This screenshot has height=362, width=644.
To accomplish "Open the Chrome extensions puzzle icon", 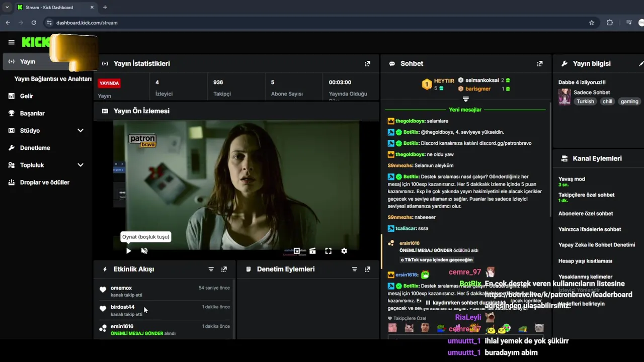I will (x=610, y=23).
